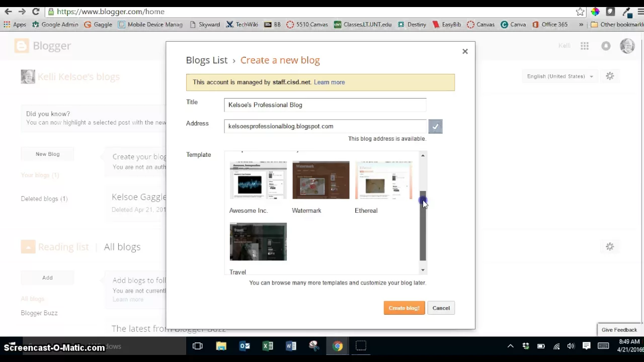Click into the Title input field
Screen dimensions: 644x362
point(325,105)
